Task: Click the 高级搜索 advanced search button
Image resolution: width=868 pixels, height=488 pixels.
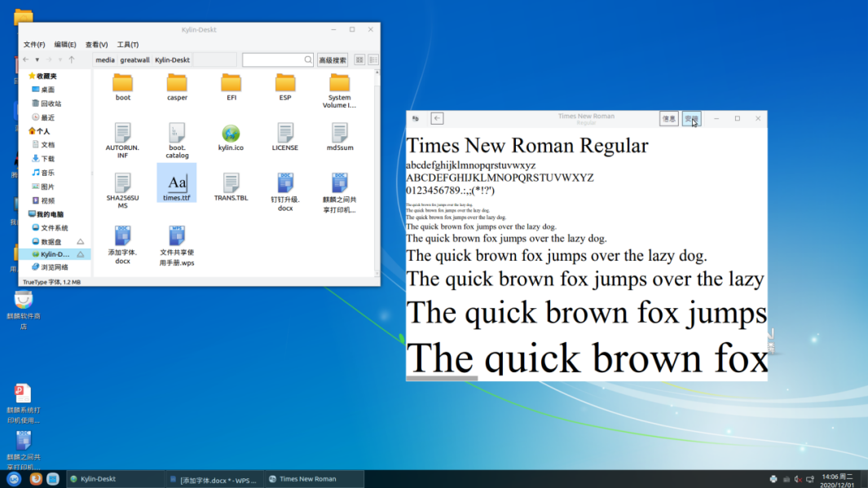Action: coord(333,60)
